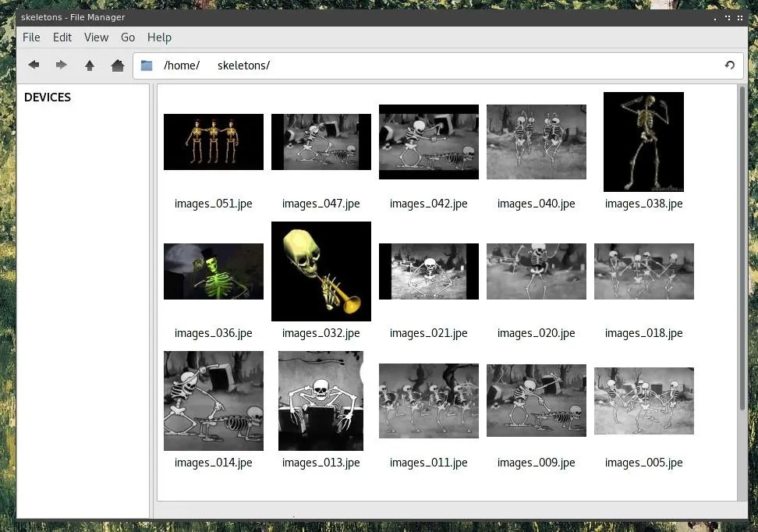
Task: Click the file name images_032.jpe
Action: tap(321, 333)
